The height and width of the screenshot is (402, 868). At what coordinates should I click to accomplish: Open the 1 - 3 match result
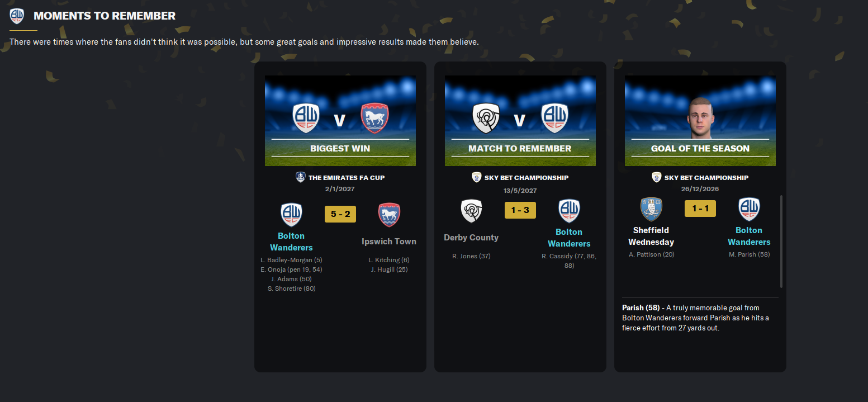(520, 210)
